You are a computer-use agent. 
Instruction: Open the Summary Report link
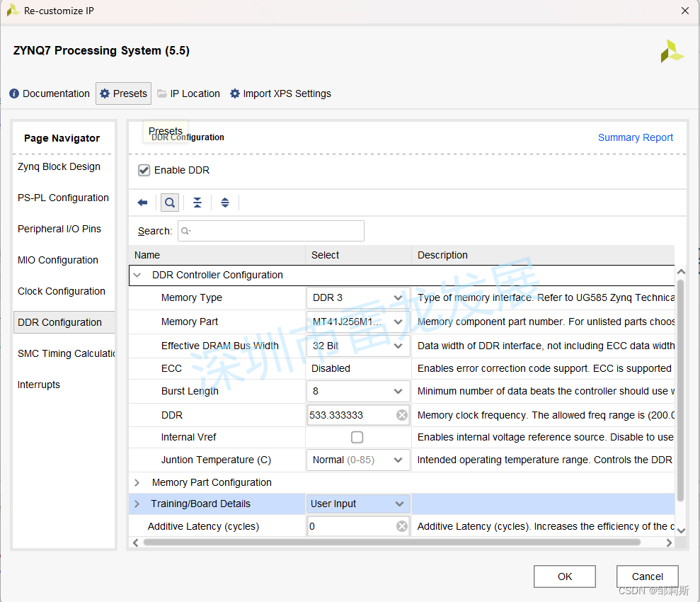coord(636,137)
